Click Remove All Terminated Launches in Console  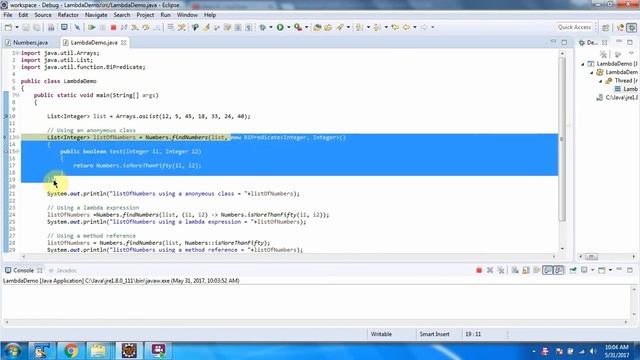(501, 270)
